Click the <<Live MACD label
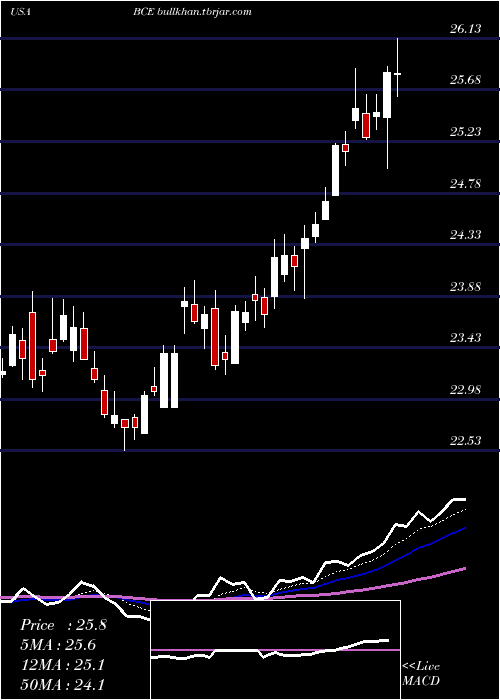500x700 pixels. tap(421, 673)
